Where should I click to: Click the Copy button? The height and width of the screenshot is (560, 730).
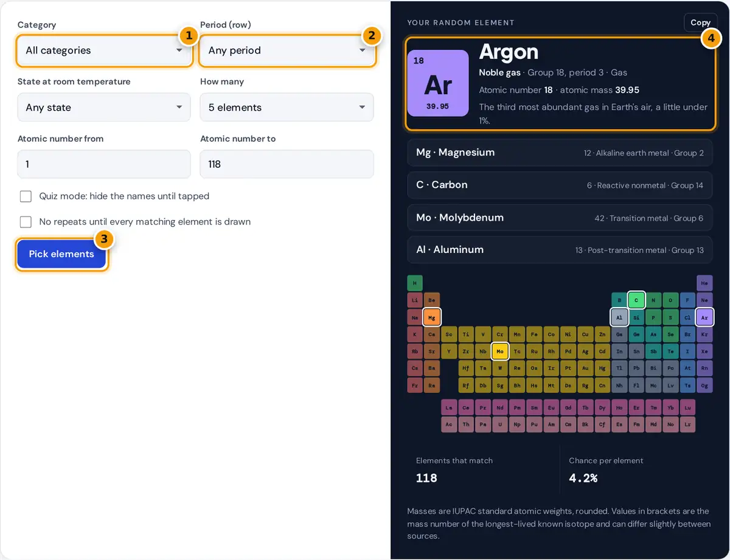tap(700, 22)
